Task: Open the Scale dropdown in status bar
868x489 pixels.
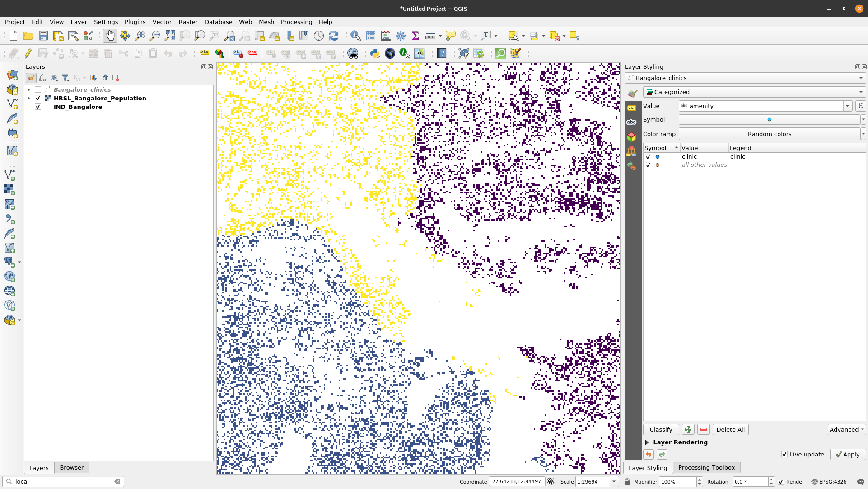Action: pos(614,482)
